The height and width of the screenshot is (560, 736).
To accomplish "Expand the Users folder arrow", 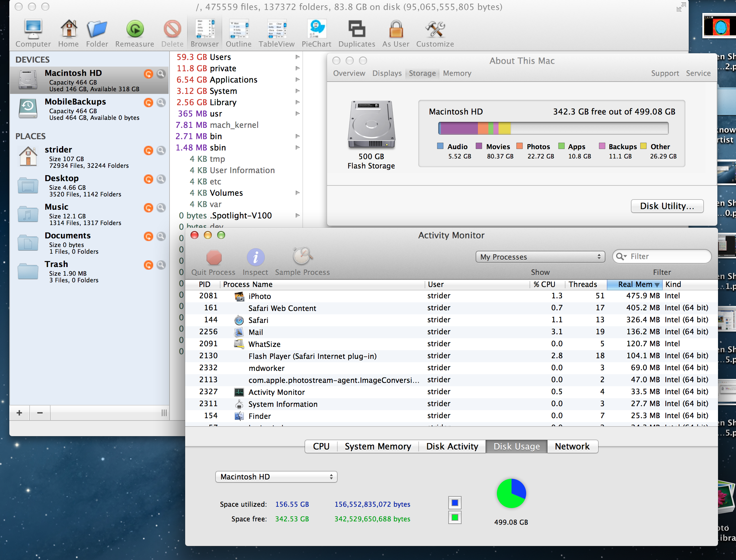I will click(x=297, y=57).
